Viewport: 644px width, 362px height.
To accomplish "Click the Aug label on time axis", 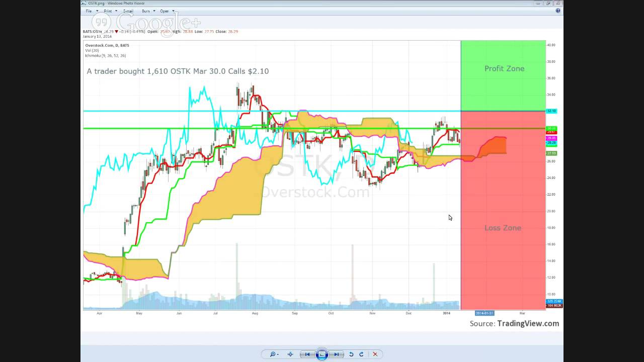I will click(x=255, y=313).
